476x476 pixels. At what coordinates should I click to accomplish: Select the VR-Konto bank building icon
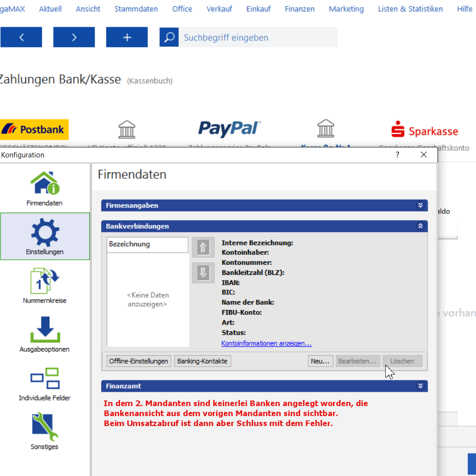pyautogui.click(x=127, y=129)
